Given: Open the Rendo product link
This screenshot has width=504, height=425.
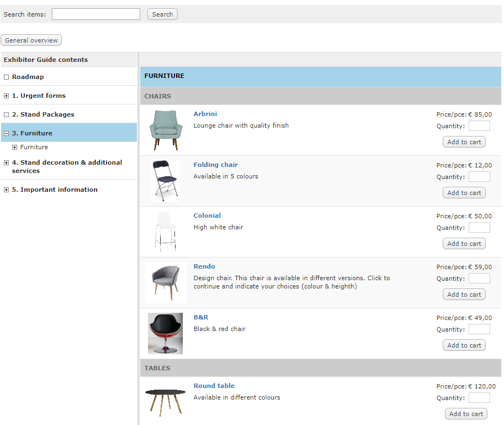Looking at the screenshot, I should pos(204,266).
